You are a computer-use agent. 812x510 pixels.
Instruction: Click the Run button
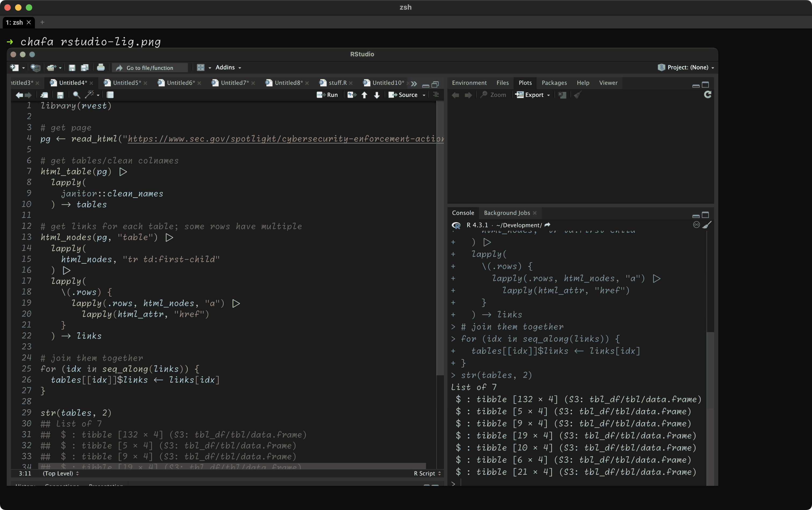tap(327, 95)
